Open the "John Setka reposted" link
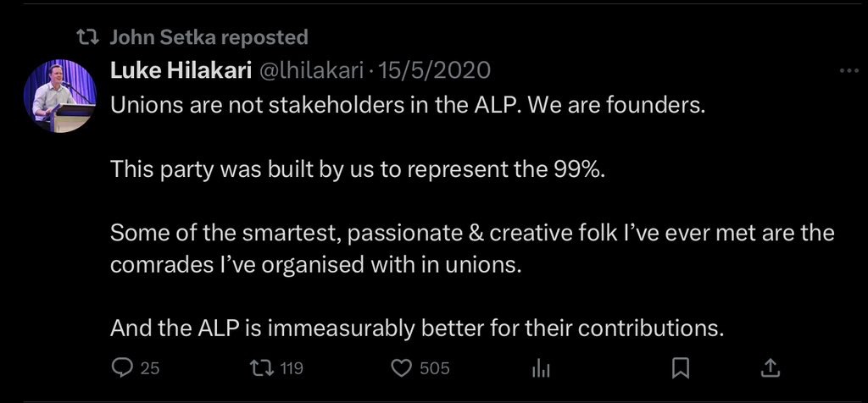The image size is (868, 403). (x=209, y=37)
